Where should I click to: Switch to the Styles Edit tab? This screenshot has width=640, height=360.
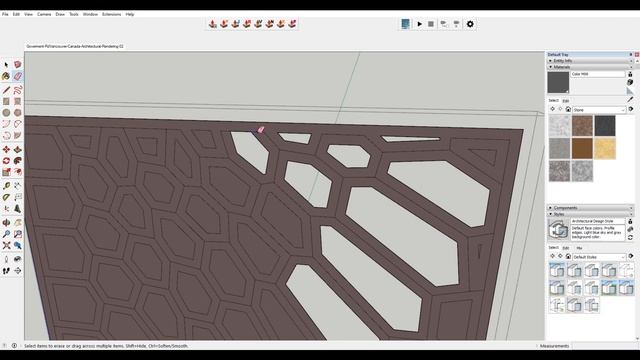click(x=566, y=248)
